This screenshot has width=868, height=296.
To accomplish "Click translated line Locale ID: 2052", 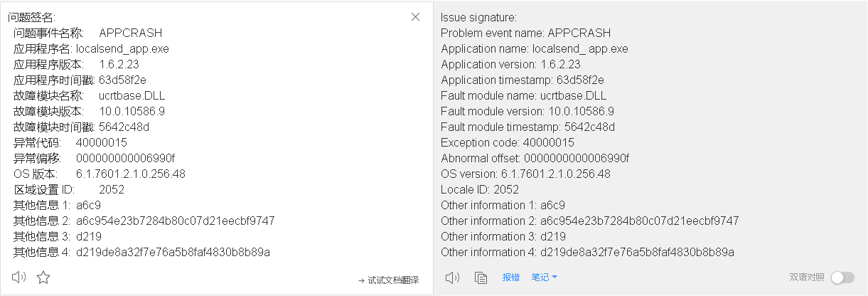I will coord(480,189).
